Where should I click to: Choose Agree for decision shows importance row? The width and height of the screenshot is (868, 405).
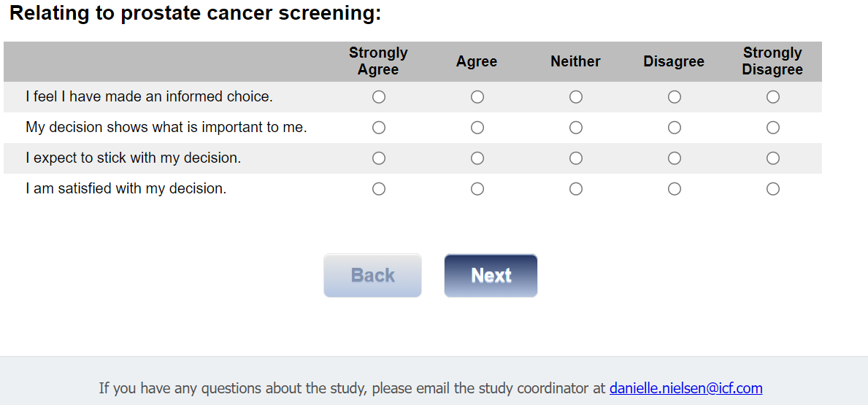pyautogui.click(x=477, y=128)
